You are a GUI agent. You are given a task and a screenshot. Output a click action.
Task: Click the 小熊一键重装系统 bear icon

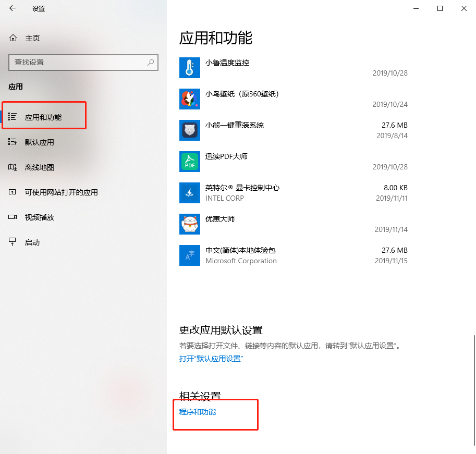coord(189,130)
